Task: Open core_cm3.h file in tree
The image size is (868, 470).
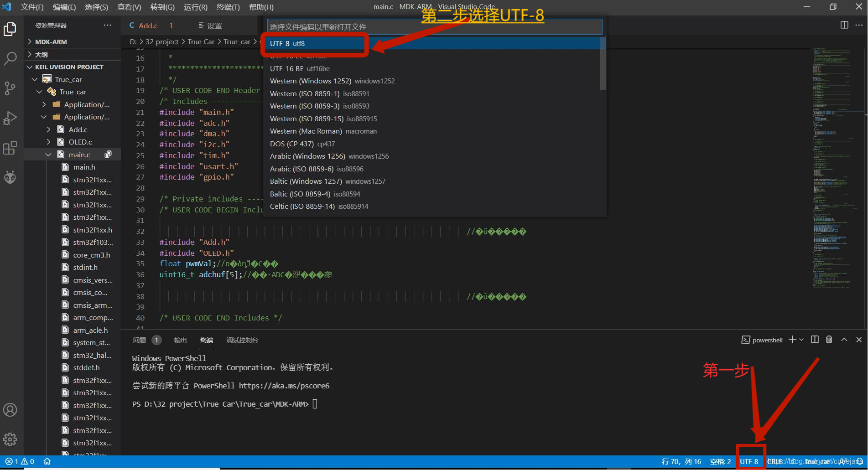Action: point(92,255)
